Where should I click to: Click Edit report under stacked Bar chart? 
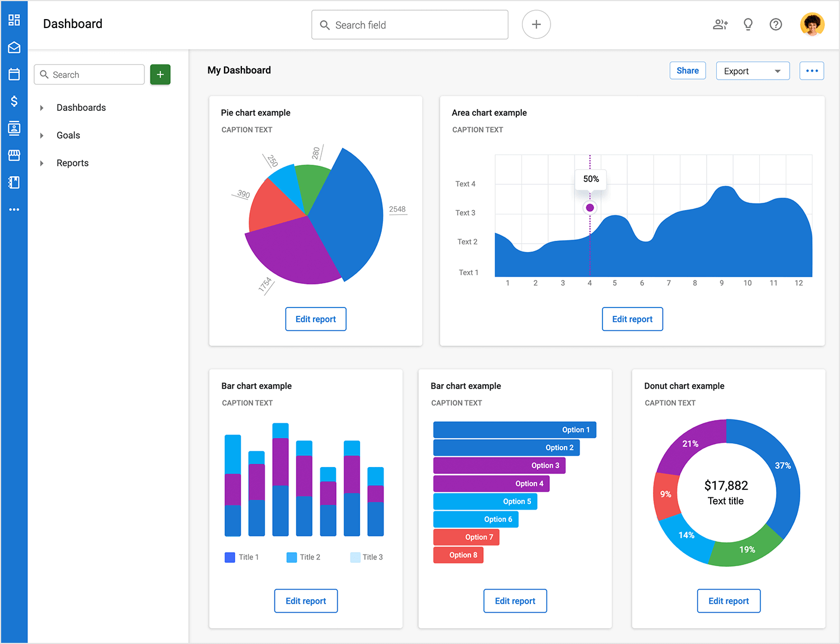306,601
